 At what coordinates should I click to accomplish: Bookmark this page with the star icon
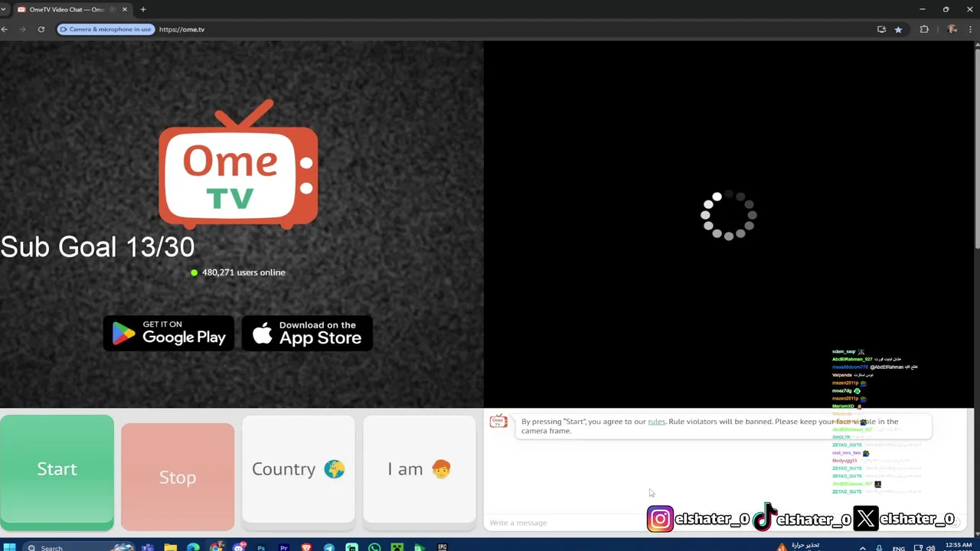tap(898, 29)
